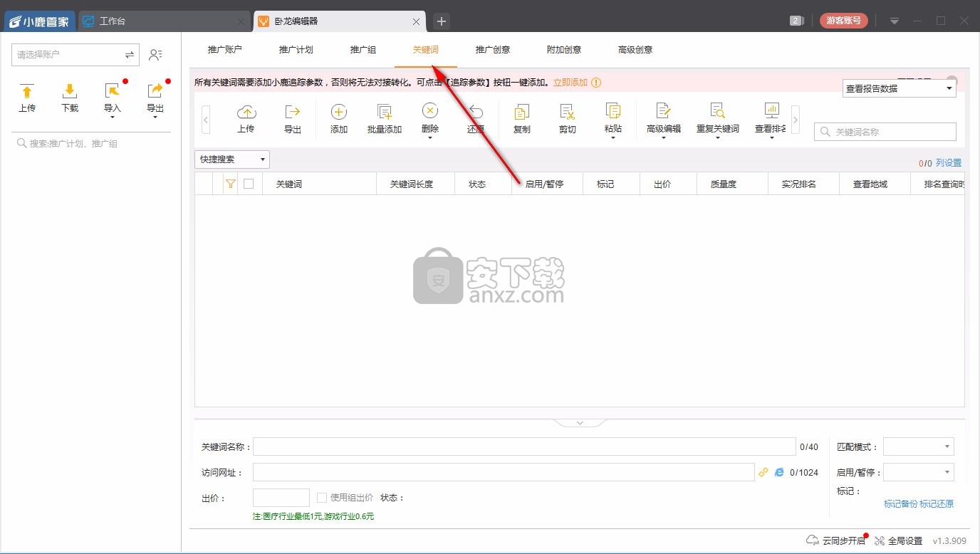
Task: Toggle the 使用组出价 checkbox
Action: [322, 498]
